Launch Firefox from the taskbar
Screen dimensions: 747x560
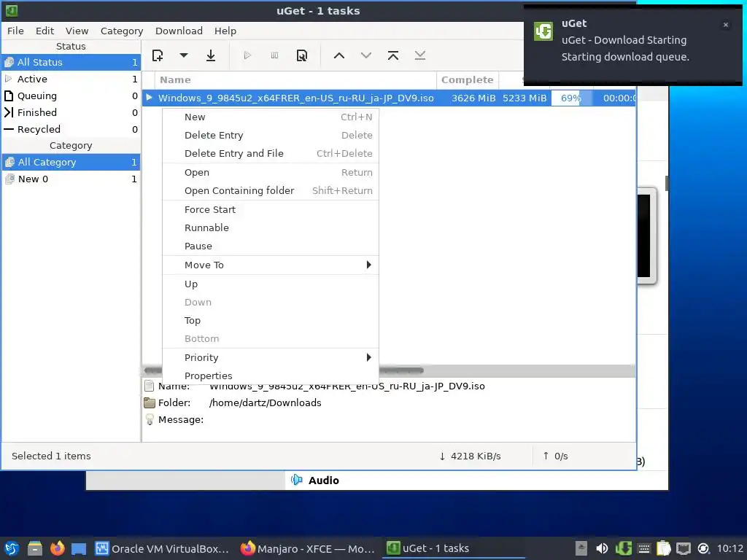click(58, 548)
